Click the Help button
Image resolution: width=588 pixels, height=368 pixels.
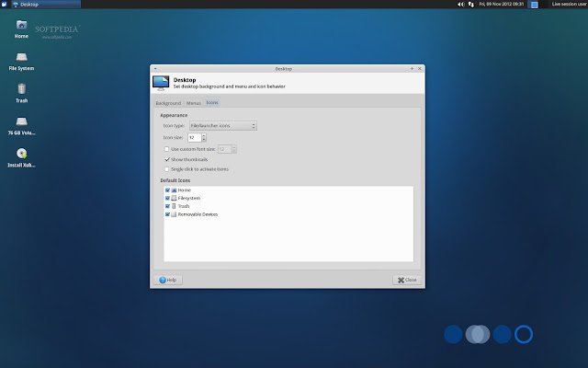[x=167, y=280]
